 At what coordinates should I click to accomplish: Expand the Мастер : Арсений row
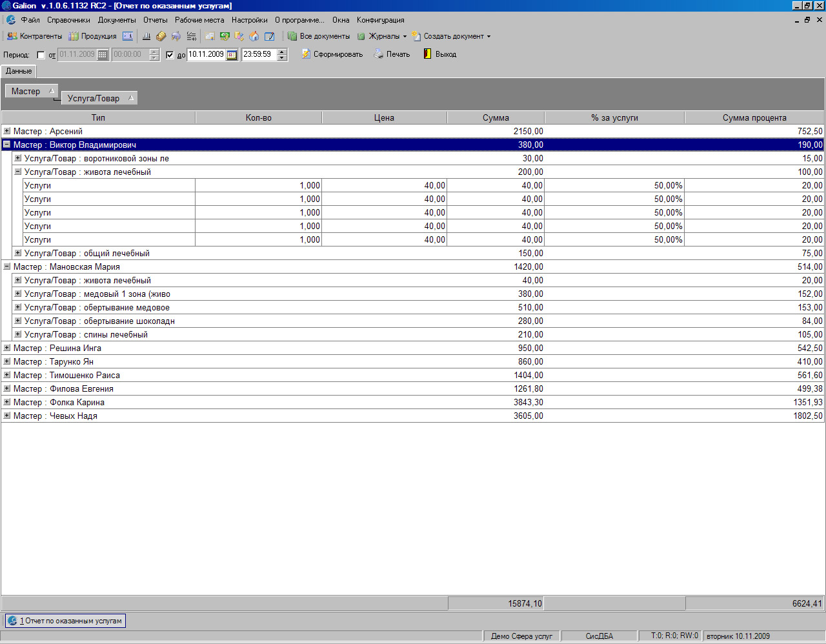7,131
